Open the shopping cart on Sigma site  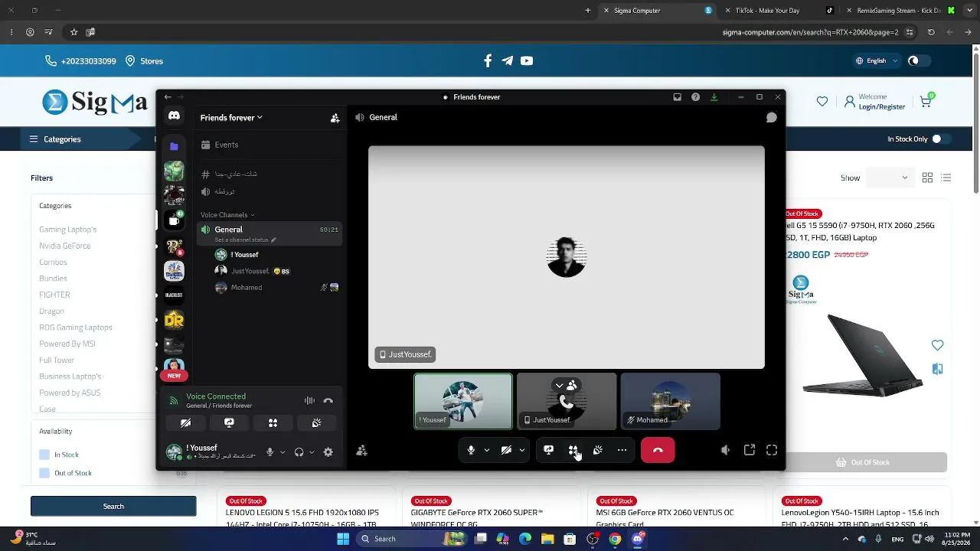pos(926,101)
